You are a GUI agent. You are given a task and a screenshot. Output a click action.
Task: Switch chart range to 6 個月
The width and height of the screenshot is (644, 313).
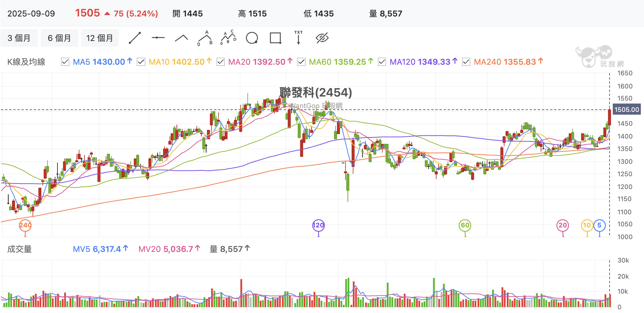click(x=59, y=38)
